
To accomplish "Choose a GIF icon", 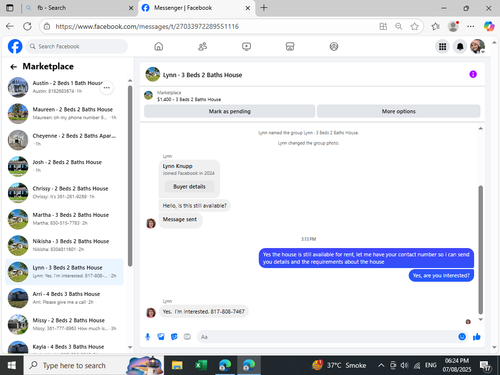I will coord(187,337).
